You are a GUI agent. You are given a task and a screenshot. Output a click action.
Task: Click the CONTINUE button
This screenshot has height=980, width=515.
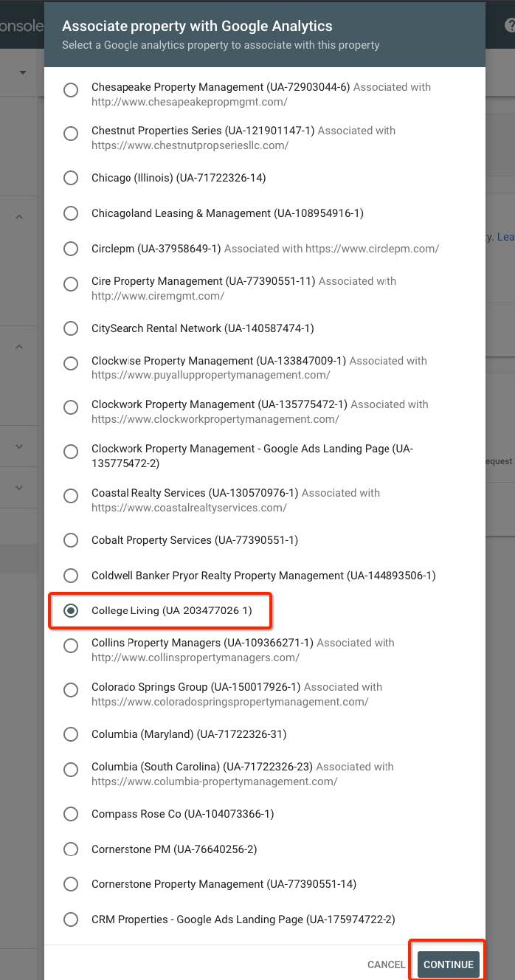pyautogui.click(x=449, y=965)
